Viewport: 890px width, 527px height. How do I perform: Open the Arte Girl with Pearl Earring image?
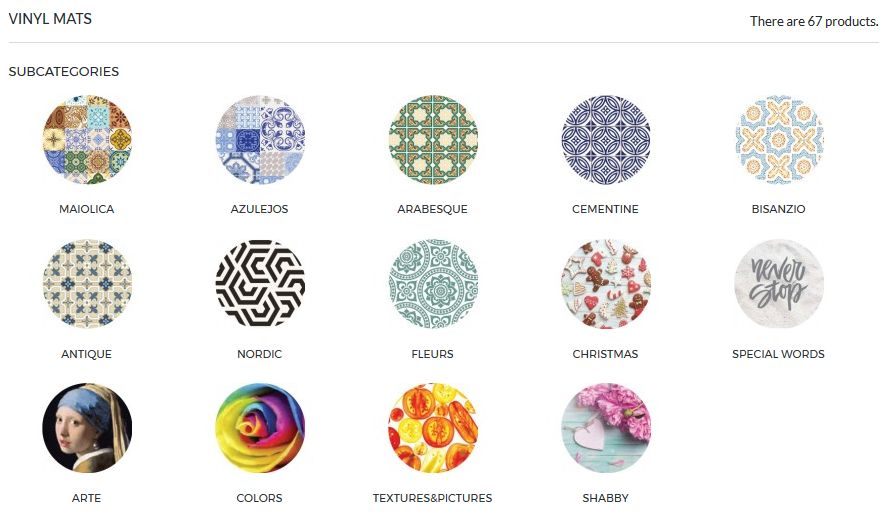tap(87, 428)
